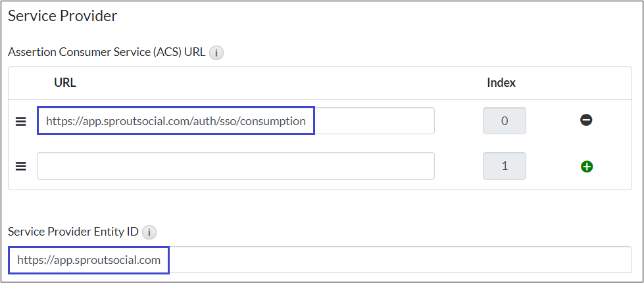The image size is (644, 283).
Task: Click blank area right of the first URL text
Action: tap(375, 121)
